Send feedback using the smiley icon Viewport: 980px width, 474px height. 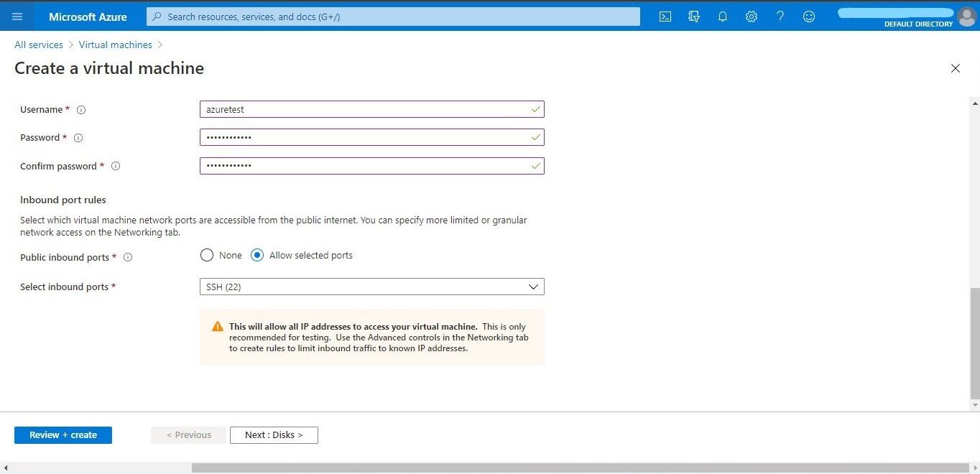(809, 16)
